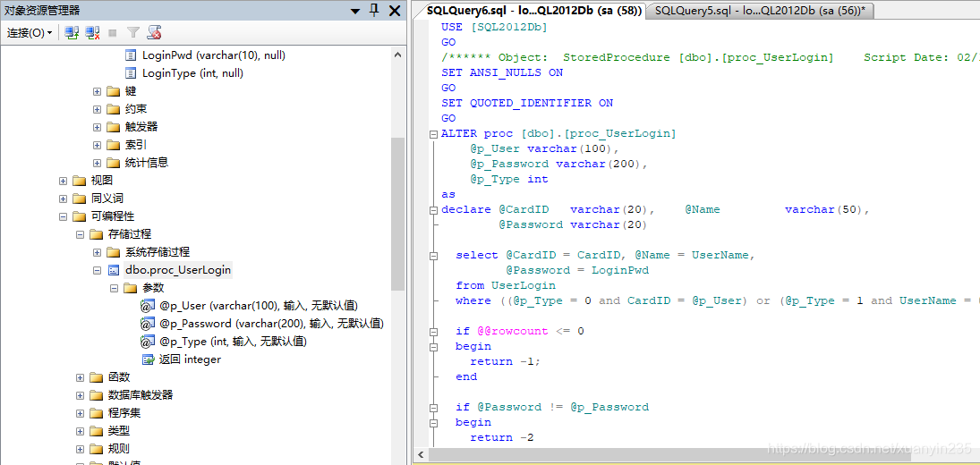
Task: Expand the 索引 folder
Action: [x=97, y=146]
